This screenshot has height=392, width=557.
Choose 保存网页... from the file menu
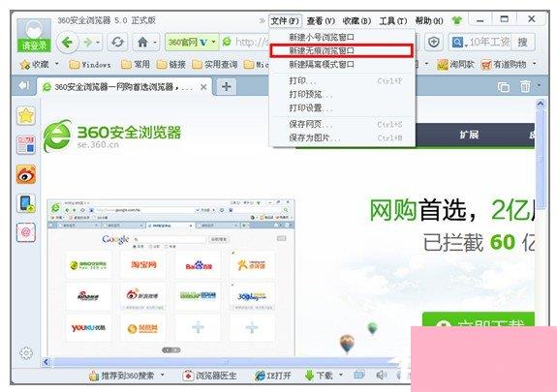pyautogui.click(x=342, y=124)
